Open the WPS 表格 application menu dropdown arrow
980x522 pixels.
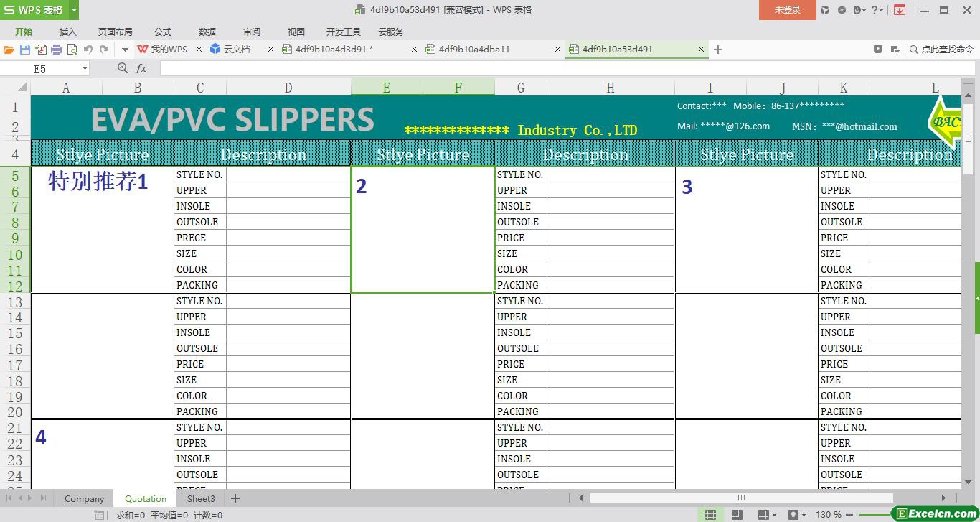[74, 10]
